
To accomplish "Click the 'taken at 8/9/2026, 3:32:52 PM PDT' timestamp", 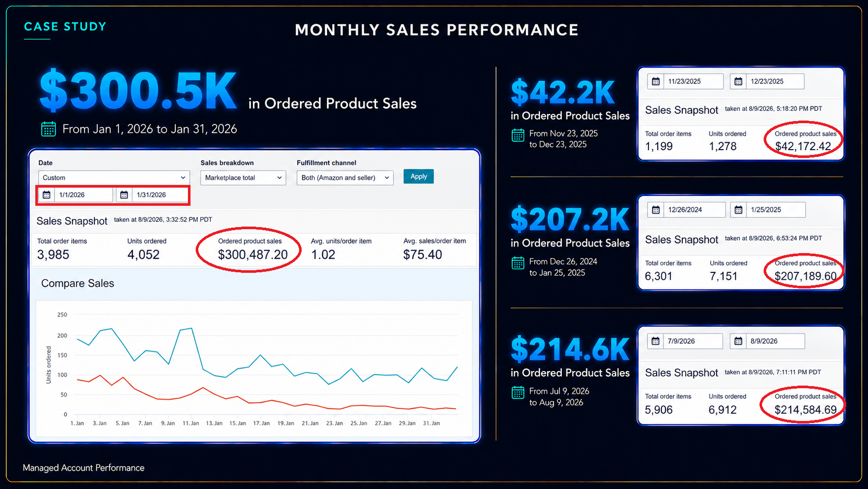I will [163, 220].
